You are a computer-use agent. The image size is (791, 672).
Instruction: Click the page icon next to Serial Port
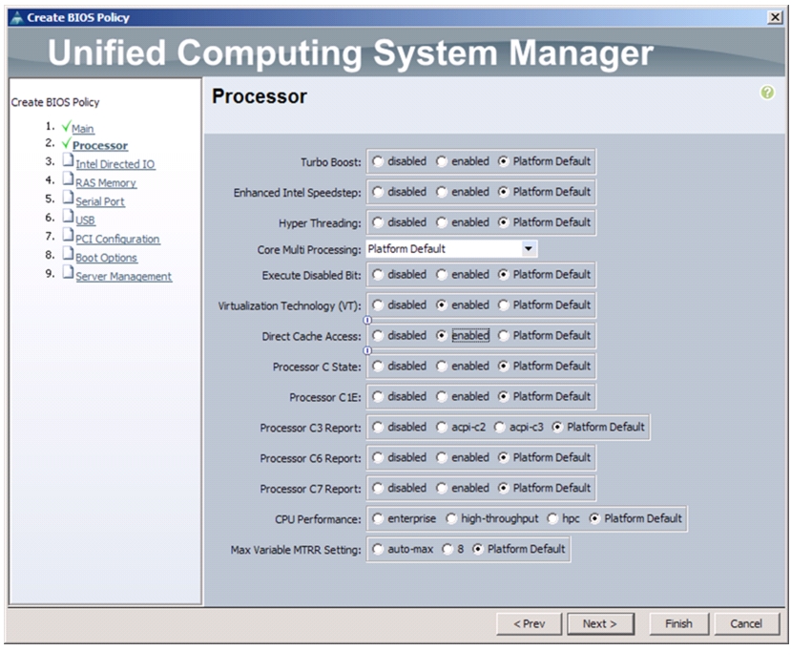[x=68, y=198]
